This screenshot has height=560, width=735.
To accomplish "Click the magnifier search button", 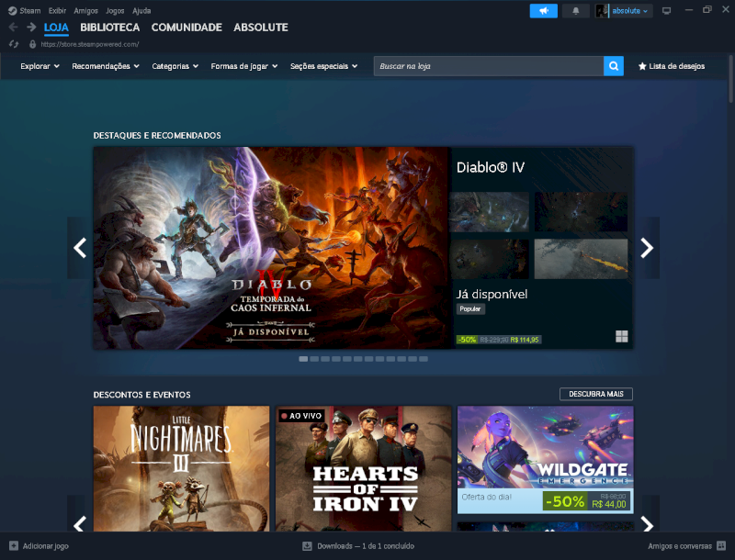I will coord(614,66).
